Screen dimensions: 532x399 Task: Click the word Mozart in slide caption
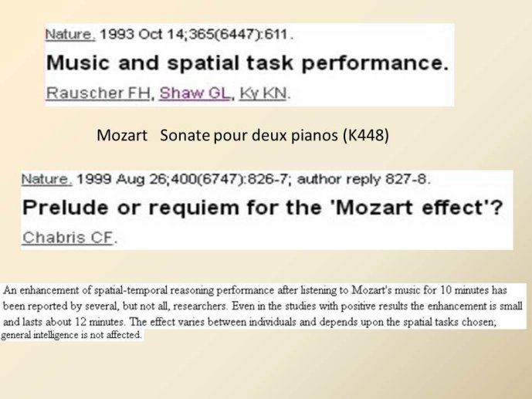[122, 135]
